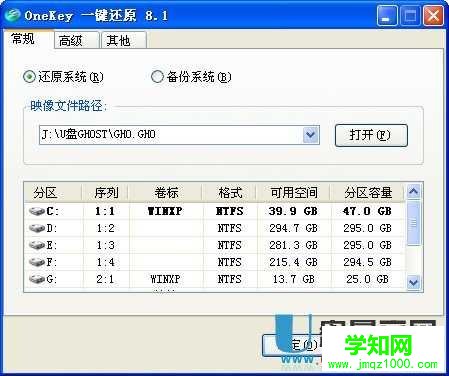This screenshot has height=376, width=449.
Task: Click the drive icon for partition E:
Action: (37, 245)
